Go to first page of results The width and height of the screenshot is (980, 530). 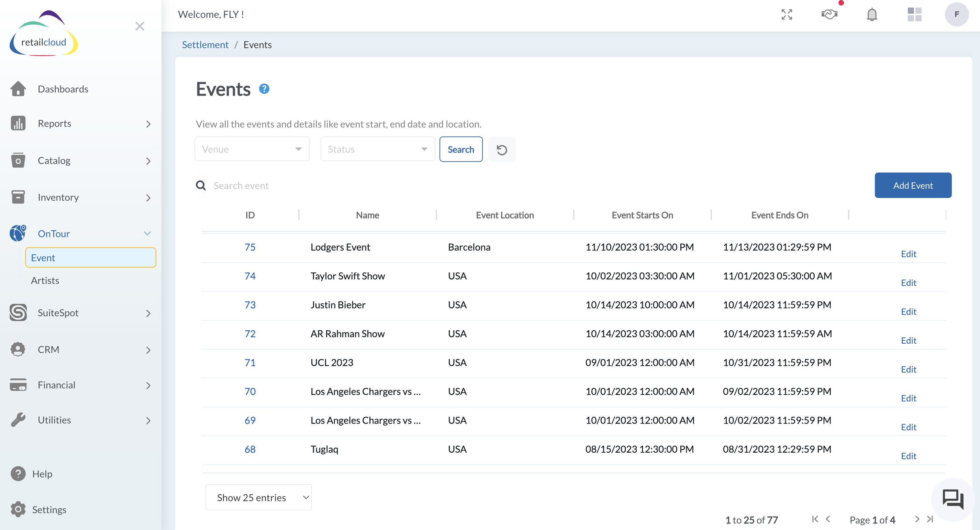(814, 519)
